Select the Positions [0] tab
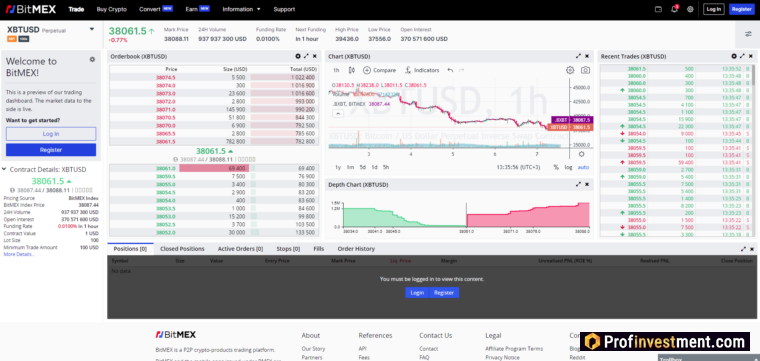 pyautogui.click(x=130, y=249)
